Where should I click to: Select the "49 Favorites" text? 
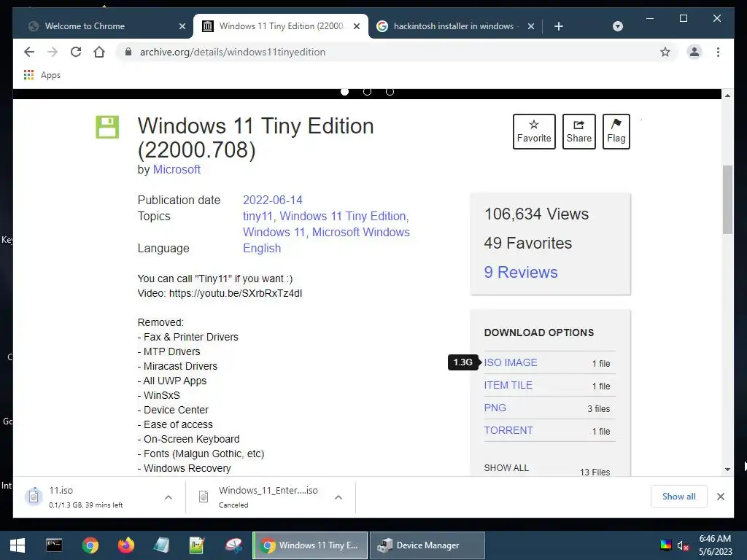coord(528,244)
